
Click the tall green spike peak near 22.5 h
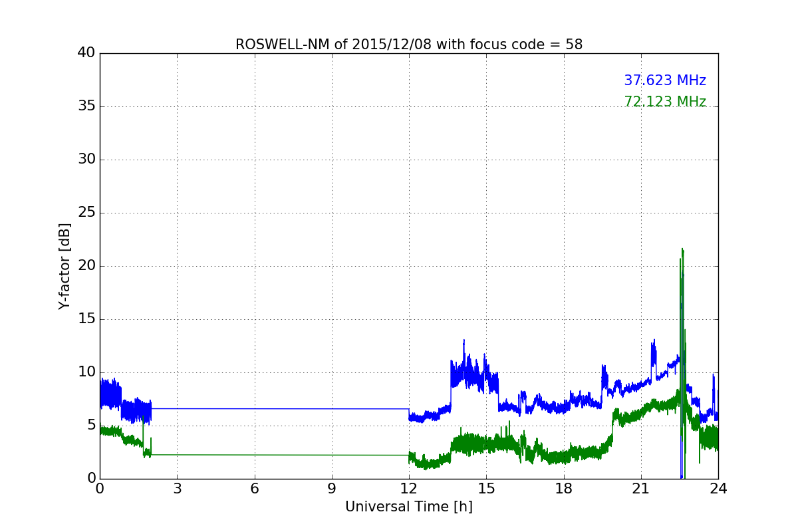tap(682, 249)
